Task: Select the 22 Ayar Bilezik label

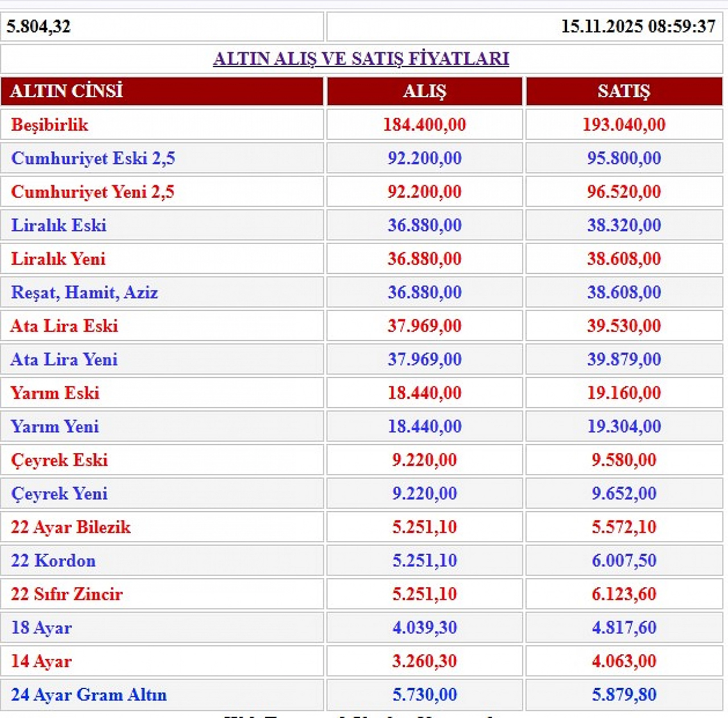Action: click(x=71, y=527)
